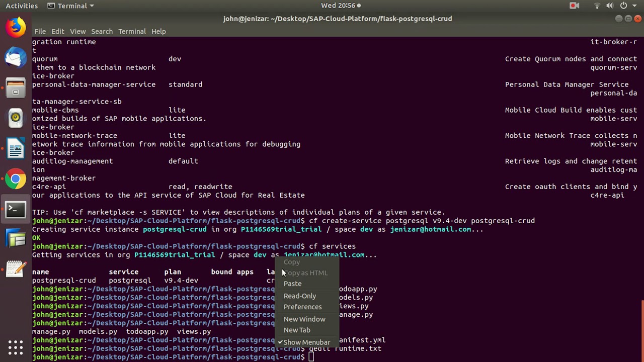Click the terminal scrollbar thumb

[641, 330]
